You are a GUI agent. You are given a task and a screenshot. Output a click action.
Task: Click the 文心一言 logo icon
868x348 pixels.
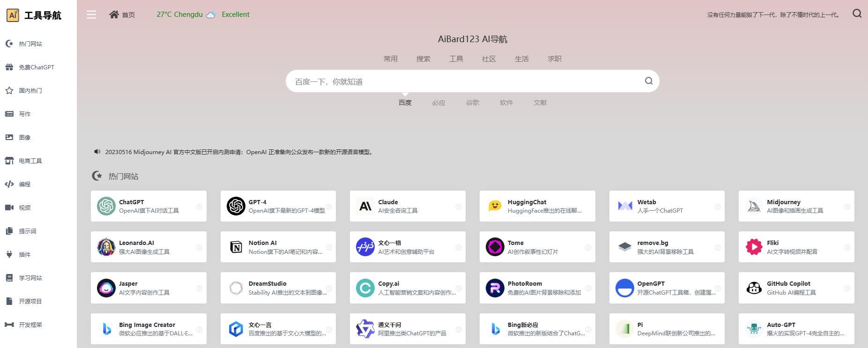pos(236,329)
